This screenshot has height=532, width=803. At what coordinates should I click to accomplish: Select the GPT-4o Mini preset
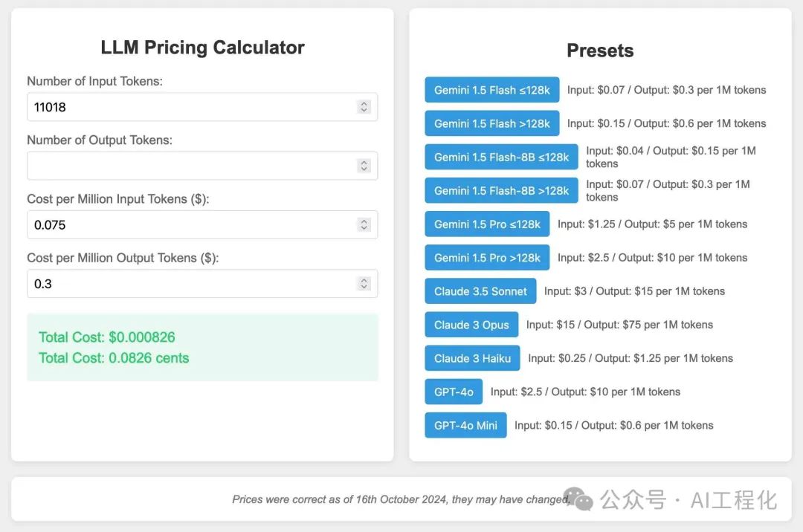tap(465, 425)
